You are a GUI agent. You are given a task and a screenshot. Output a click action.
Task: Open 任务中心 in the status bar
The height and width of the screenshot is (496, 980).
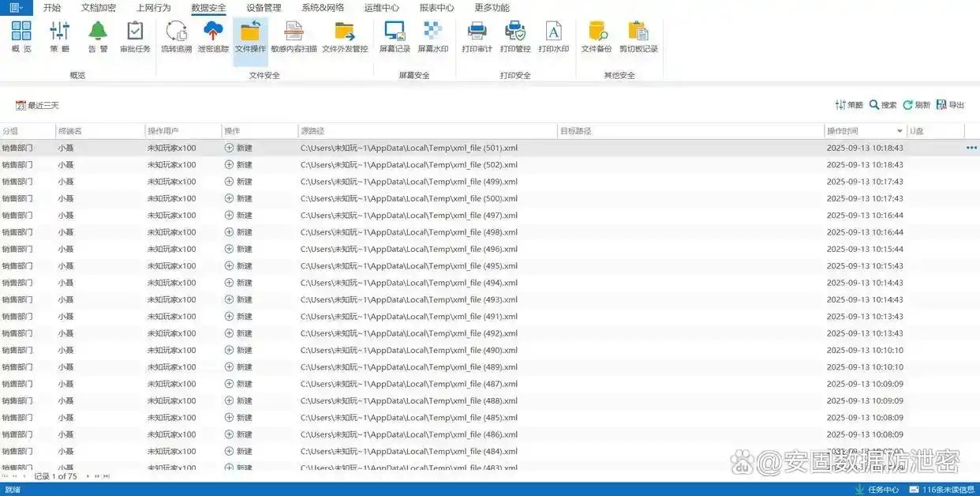coord(876,490)
